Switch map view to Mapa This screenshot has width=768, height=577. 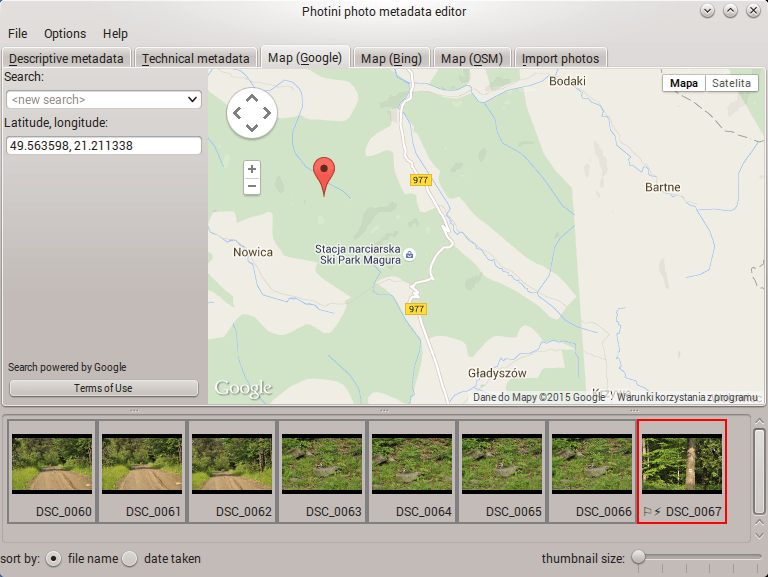click(x=684, y=83)
